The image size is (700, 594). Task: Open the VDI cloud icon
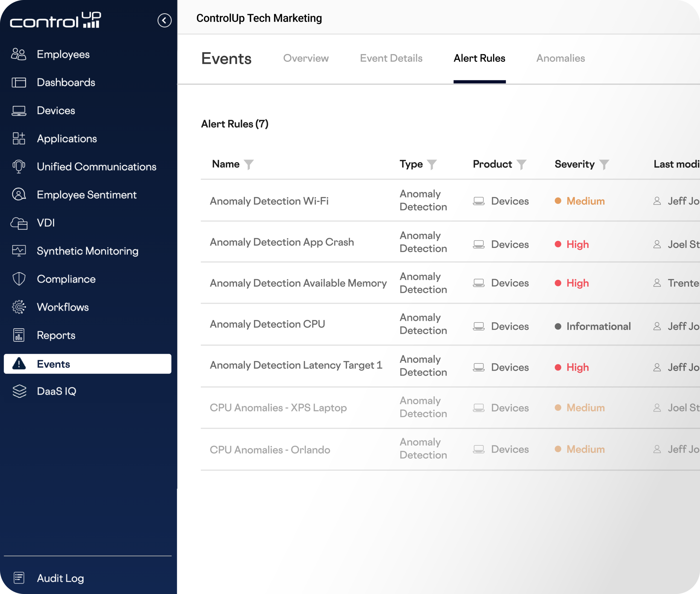point(19,223)
